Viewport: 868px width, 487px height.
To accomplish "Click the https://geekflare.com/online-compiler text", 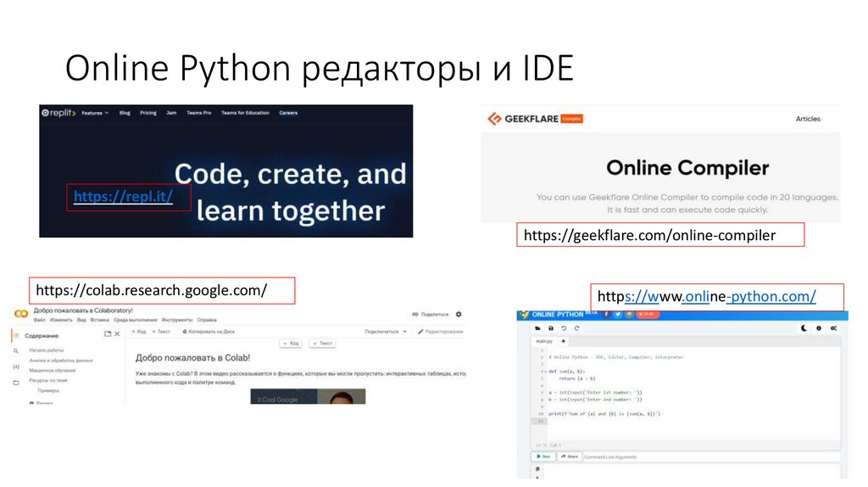I will pyautogui.click(x=649, y=235).
